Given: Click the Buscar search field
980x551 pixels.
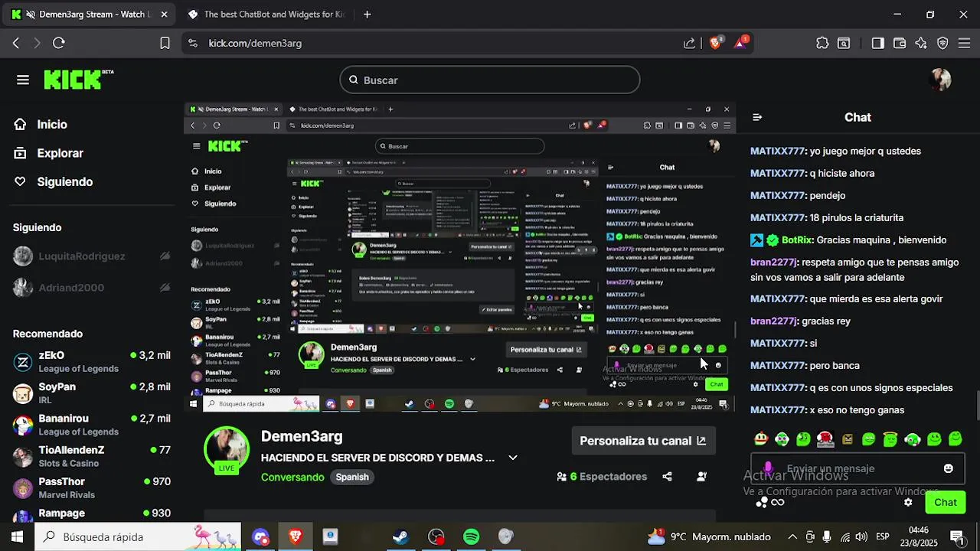Looking at the screenshot, I should tap(490, 80).
